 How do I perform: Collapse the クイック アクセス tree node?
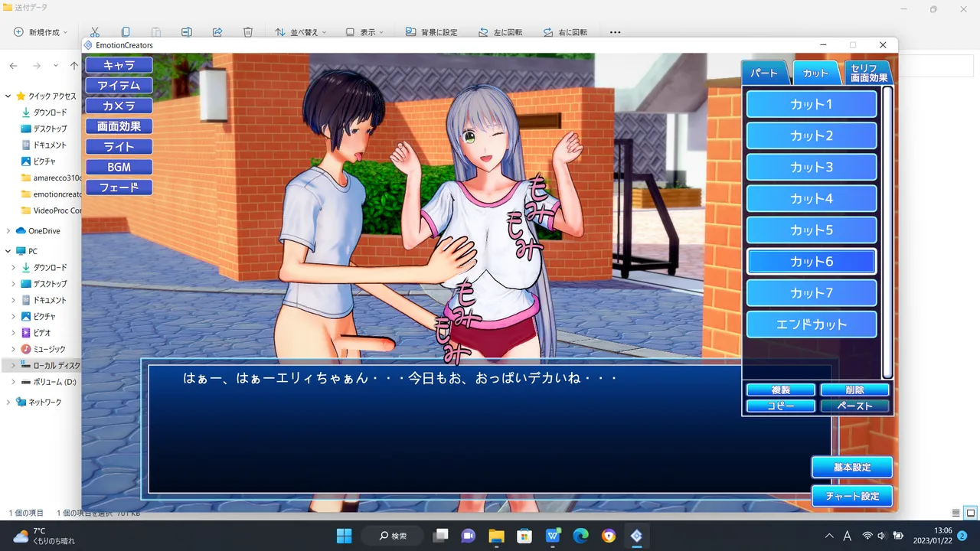[x=8, y=96]
